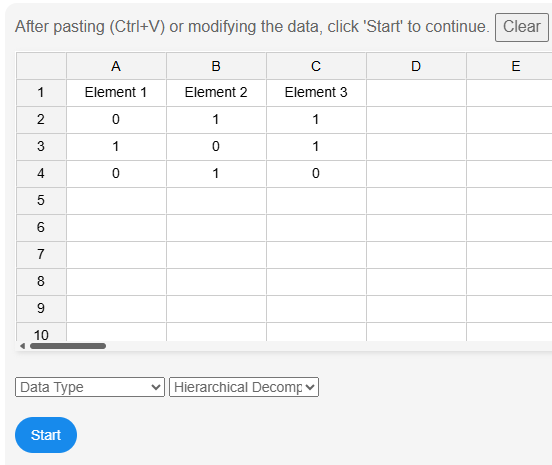Click the Element 3 cell
This screenshot has height=465, width=552.
(x=316, y=93)
